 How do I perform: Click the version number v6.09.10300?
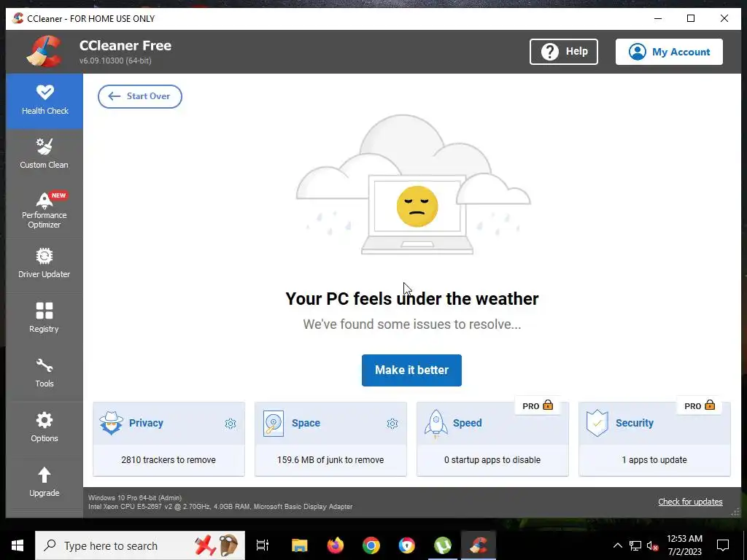pyautogui.click(x=115, y=61)
